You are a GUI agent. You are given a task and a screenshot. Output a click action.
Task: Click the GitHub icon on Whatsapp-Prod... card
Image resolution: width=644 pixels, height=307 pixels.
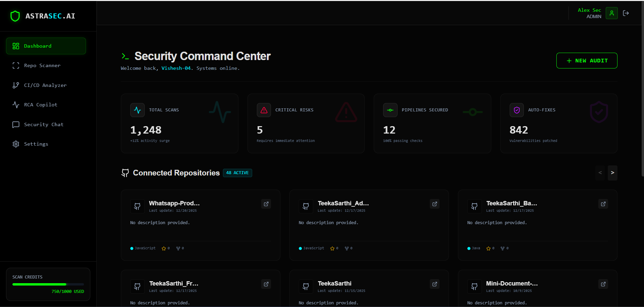click(x=137, y=206)
